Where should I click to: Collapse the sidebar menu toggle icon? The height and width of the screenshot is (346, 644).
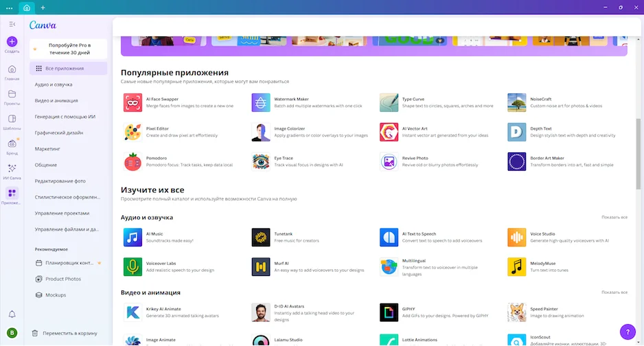pyautogui.click(x=12, y=24)
